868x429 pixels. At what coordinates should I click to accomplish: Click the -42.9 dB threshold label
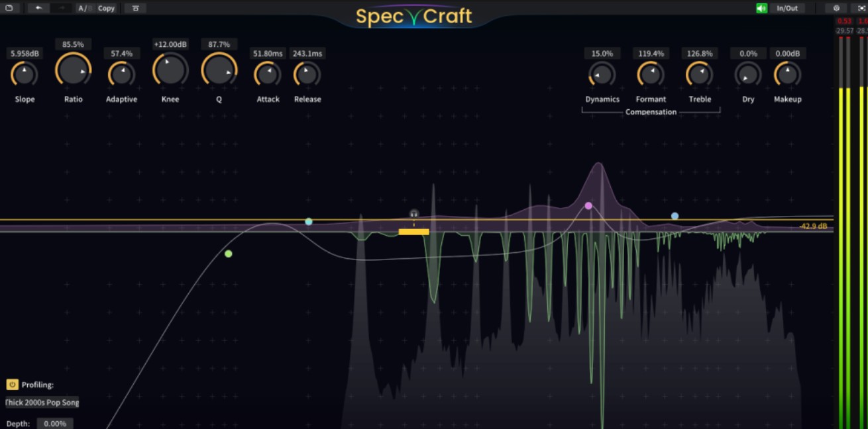[x=813, y=226]
